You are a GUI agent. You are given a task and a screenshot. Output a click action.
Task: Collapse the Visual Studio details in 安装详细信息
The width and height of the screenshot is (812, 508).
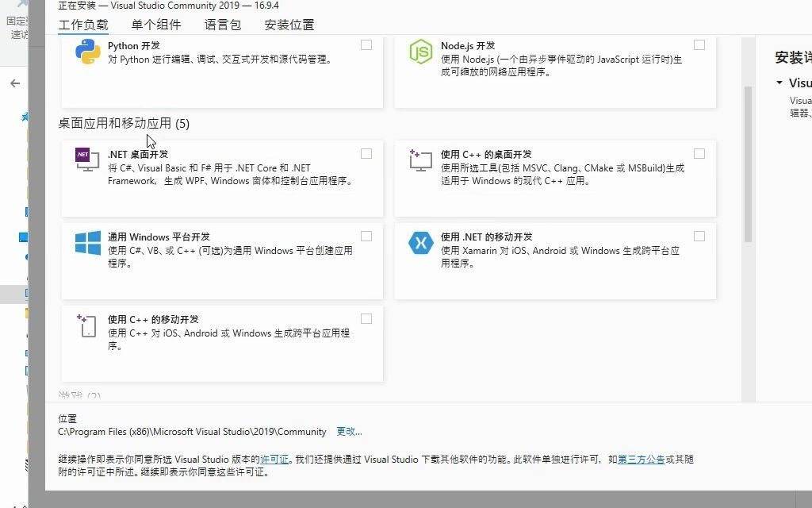[778, 83]
